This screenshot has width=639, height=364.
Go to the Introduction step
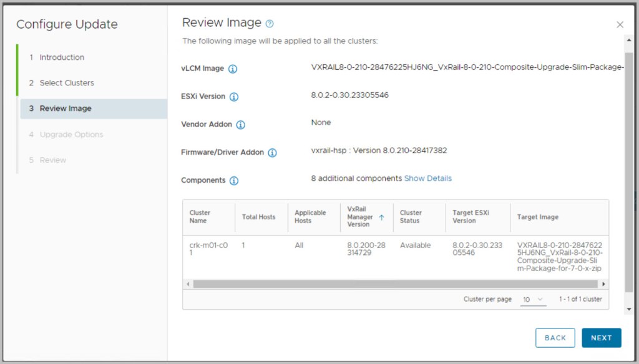[61, 57]
